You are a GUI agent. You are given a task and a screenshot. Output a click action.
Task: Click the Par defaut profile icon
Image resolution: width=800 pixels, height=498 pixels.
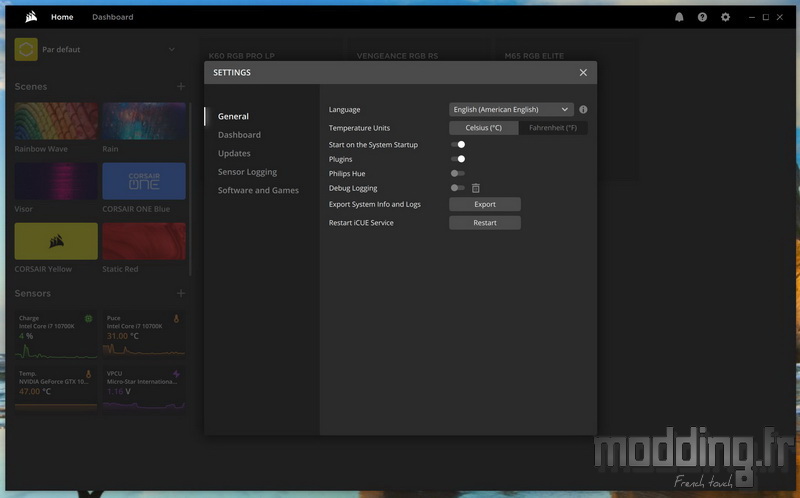point(26,49)
